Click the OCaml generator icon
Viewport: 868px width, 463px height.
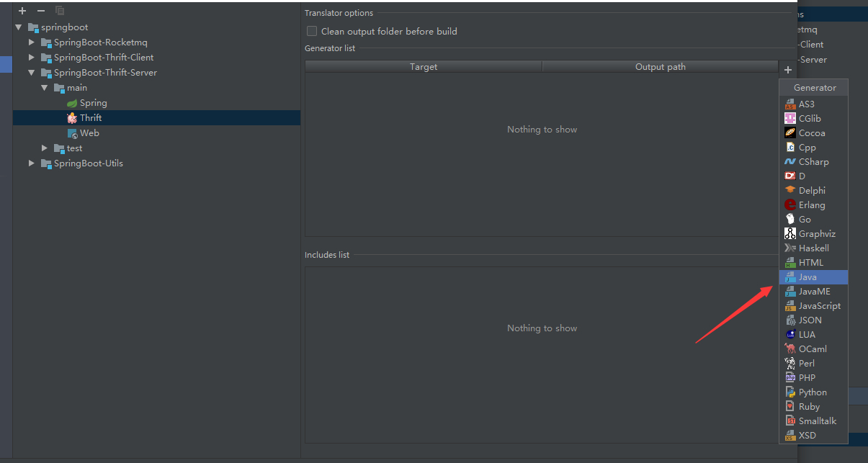790,349
